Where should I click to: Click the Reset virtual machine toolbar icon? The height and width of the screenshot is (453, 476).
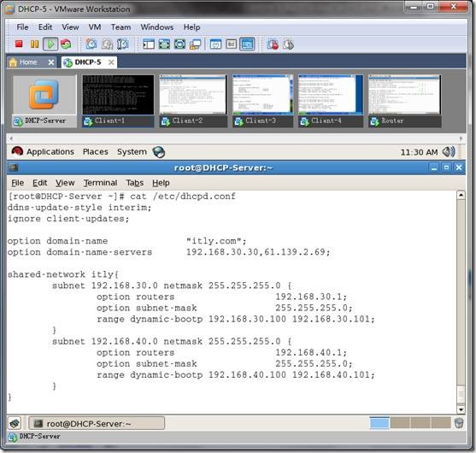tap(66, 44)
